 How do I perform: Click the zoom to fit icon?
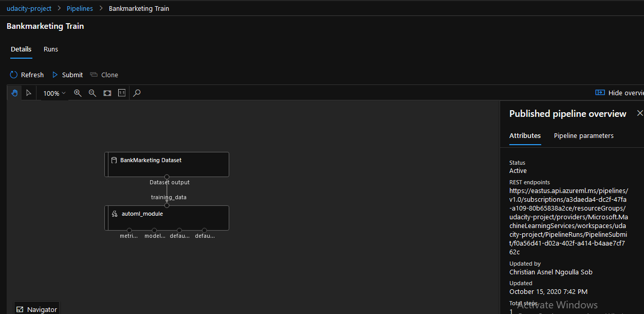click(107, 93)
